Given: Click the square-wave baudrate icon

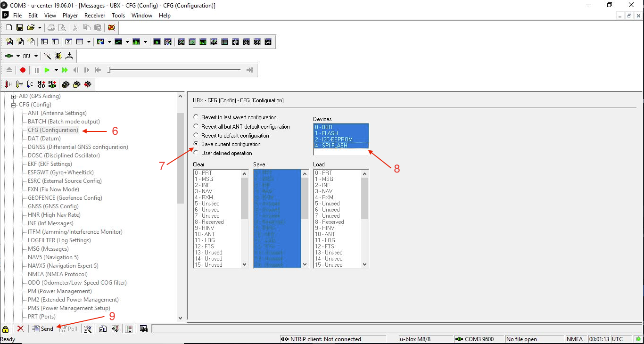Looking at the screenshot, I should click(x=27, y=56).
